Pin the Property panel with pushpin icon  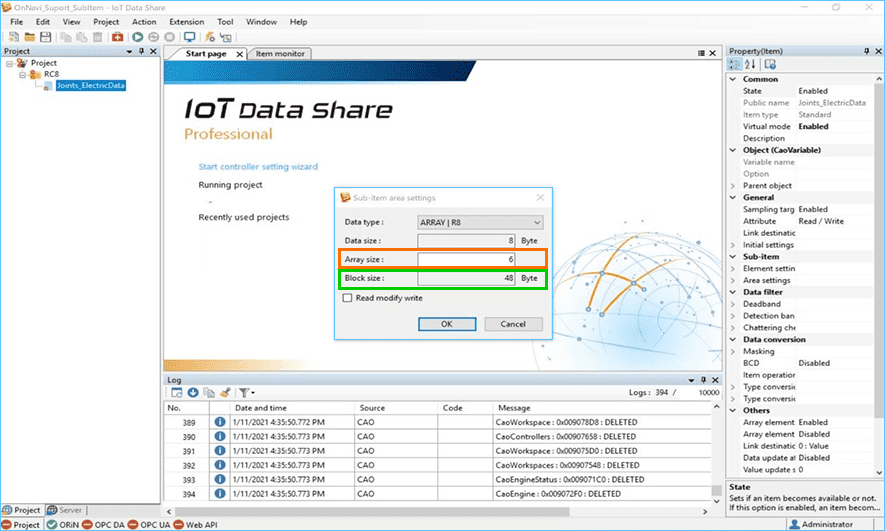(x=866, y=51)
